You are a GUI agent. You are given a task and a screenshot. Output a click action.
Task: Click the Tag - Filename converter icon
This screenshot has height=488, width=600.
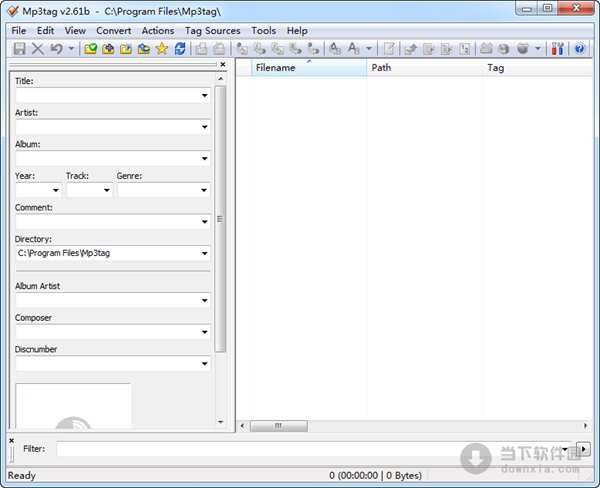[242, 49]
